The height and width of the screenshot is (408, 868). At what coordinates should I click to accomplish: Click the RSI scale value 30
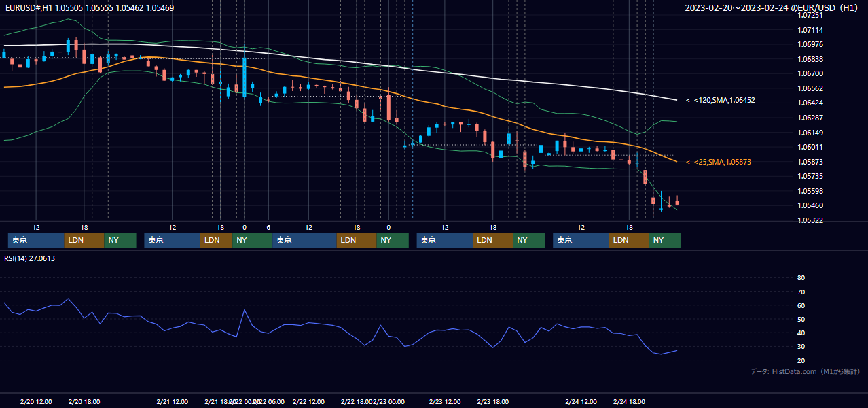tap(801, 347)
